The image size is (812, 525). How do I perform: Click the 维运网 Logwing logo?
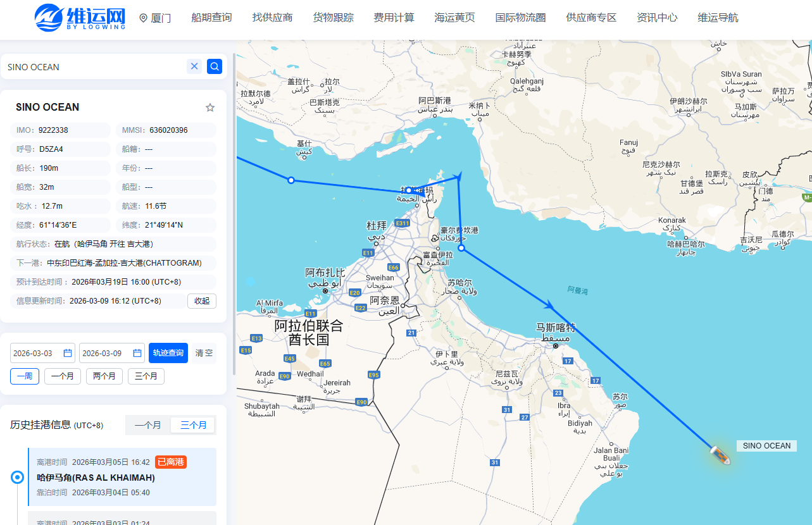tap(80, 17)
